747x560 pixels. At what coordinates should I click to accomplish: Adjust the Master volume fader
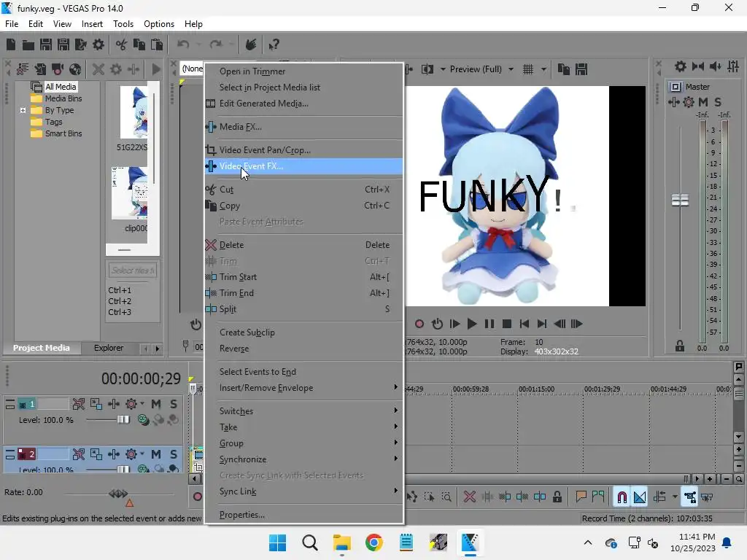[680, 200]
